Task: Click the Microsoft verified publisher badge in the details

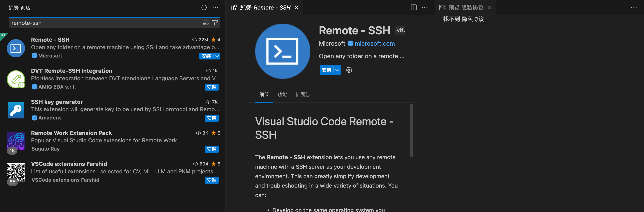Action: pyautogui.click(x=351, y=43)
